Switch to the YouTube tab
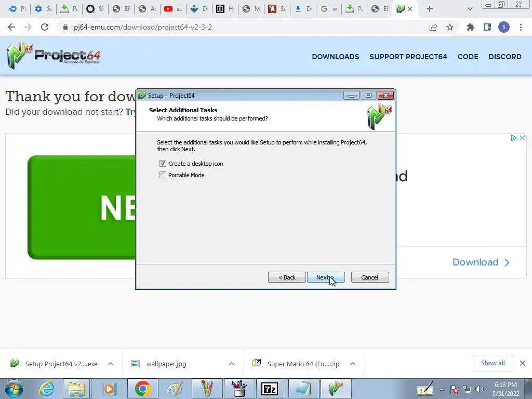 click(172, 9)
